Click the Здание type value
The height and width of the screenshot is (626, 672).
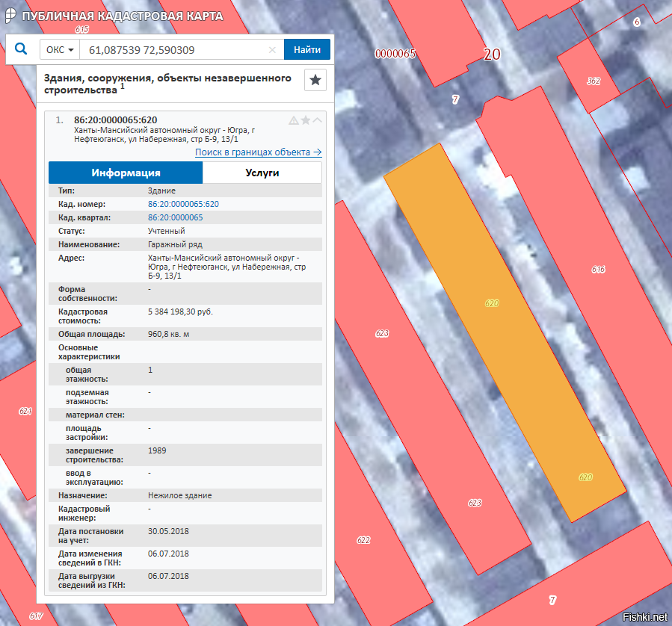161,190
